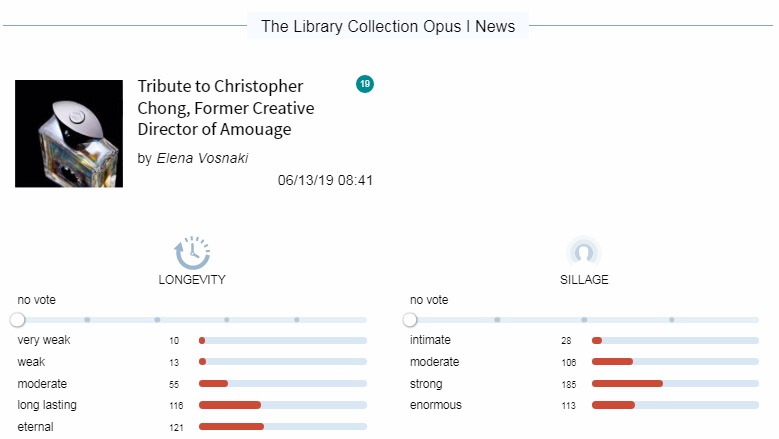The height and width of the screenshot is (439, 779).
Task: Set longevity slider to second dot
Action: [x=157, y=320]
